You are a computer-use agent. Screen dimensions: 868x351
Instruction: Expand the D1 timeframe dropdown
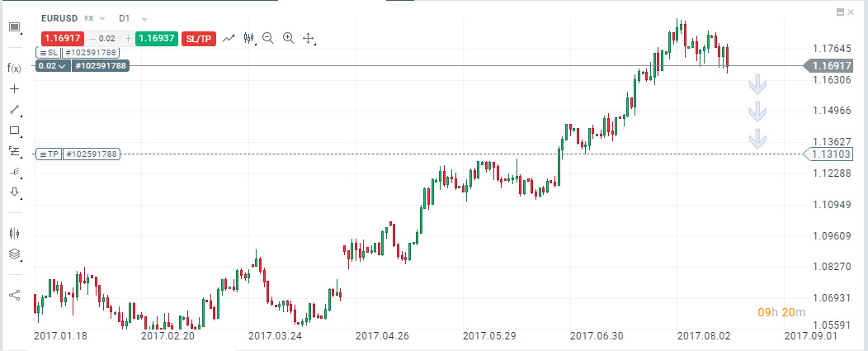tap(144, 17)
